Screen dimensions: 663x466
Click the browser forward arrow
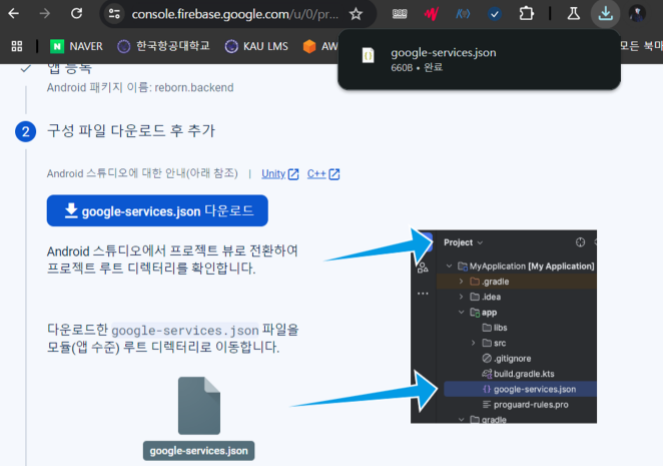click(44, 14)
